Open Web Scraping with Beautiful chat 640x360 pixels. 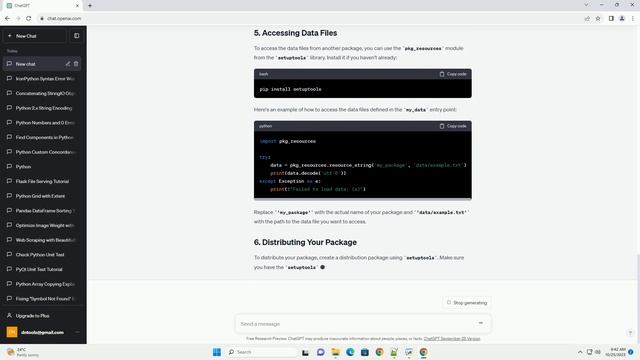click(43, 240)
